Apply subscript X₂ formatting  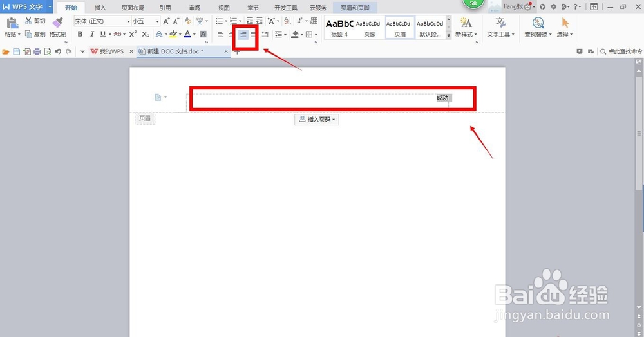(146, 34)
